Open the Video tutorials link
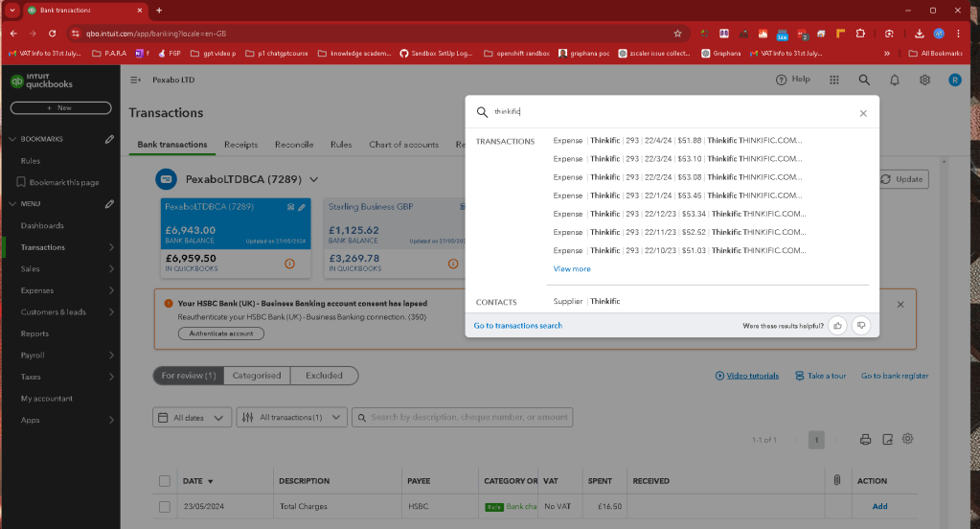The width and height of the screenshot is (980, 529). (747, 376)
